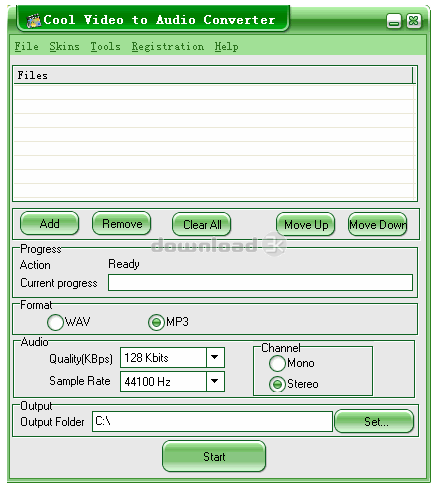Screen dimensions: 439x488
Task: Choose the Mono channel option
Action: click(277, 363)
